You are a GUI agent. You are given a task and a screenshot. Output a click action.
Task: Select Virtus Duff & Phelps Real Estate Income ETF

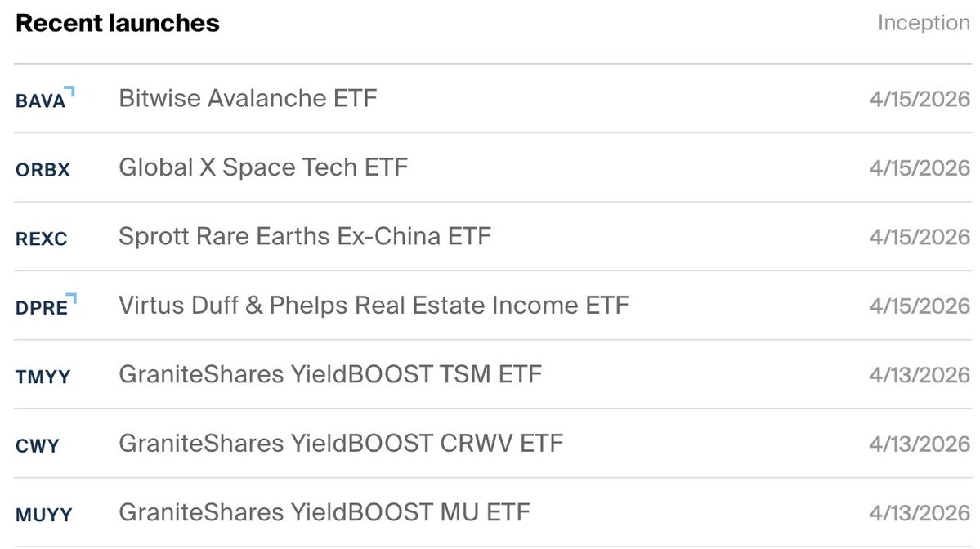point(374,306)
